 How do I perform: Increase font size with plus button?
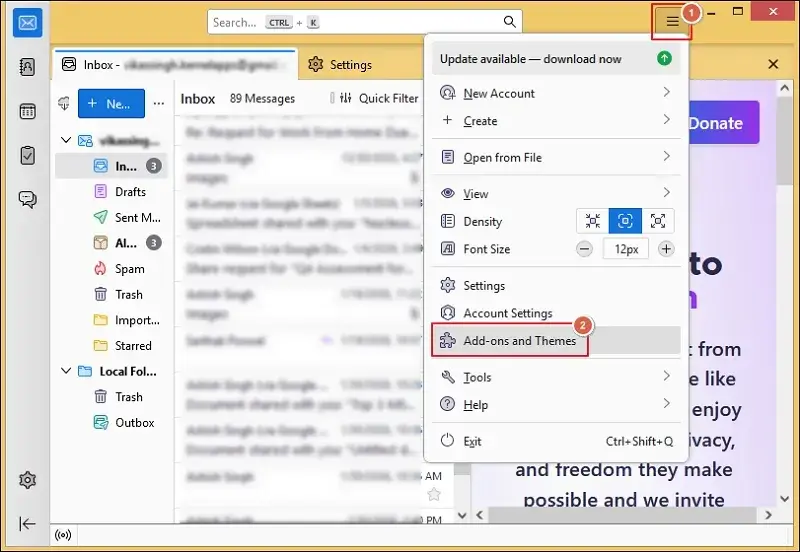point(666,249)
